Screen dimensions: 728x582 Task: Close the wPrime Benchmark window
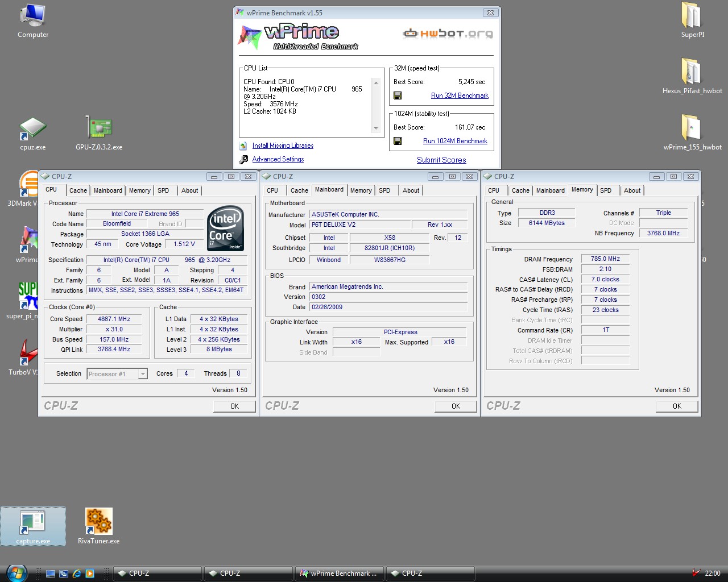[490, 13]
